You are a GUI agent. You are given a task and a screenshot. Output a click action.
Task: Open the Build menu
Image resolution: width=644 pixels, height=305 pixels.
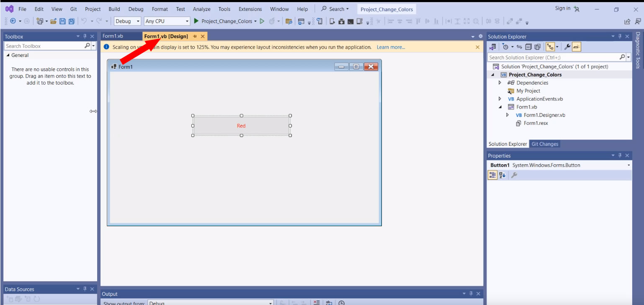tap(114, 9)
